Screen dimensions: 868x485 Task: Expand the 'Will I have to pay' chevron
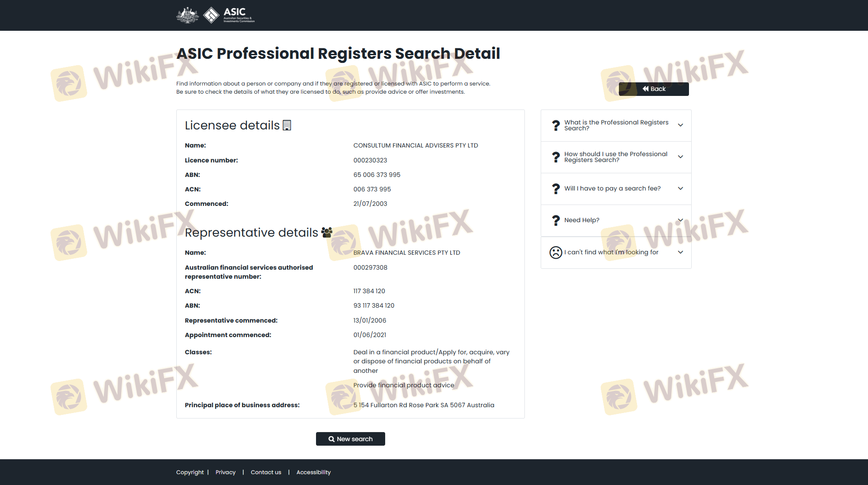(x=680, y=189)
